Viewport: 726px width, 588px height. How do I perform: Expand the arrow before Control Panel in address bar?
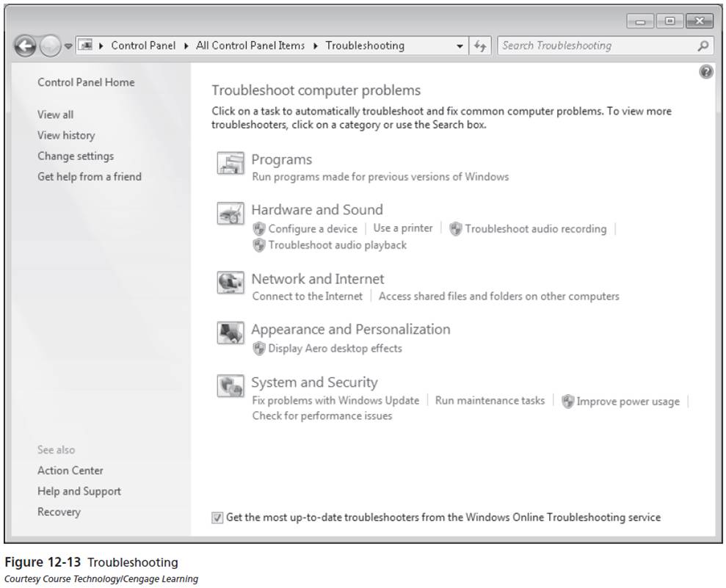(101, 46)
